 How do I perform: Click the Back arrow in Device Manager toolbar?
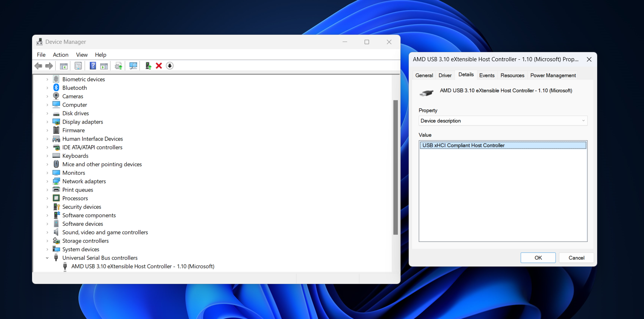(38, 66)
